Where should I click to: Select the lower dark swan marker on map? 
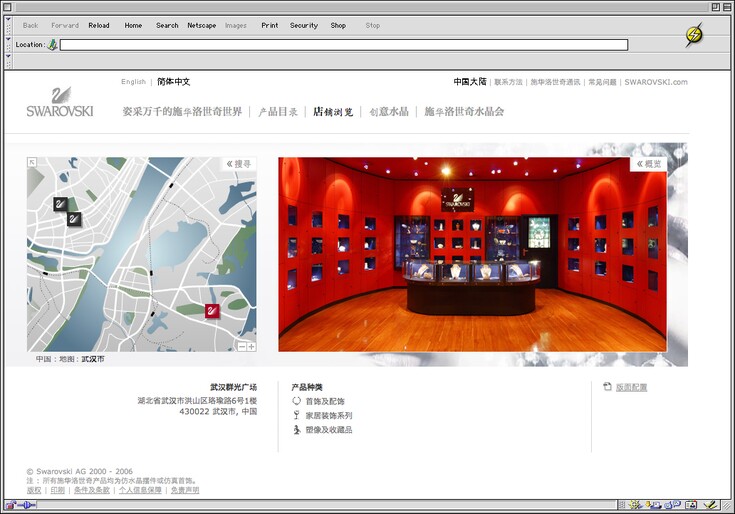coord(74,219)
